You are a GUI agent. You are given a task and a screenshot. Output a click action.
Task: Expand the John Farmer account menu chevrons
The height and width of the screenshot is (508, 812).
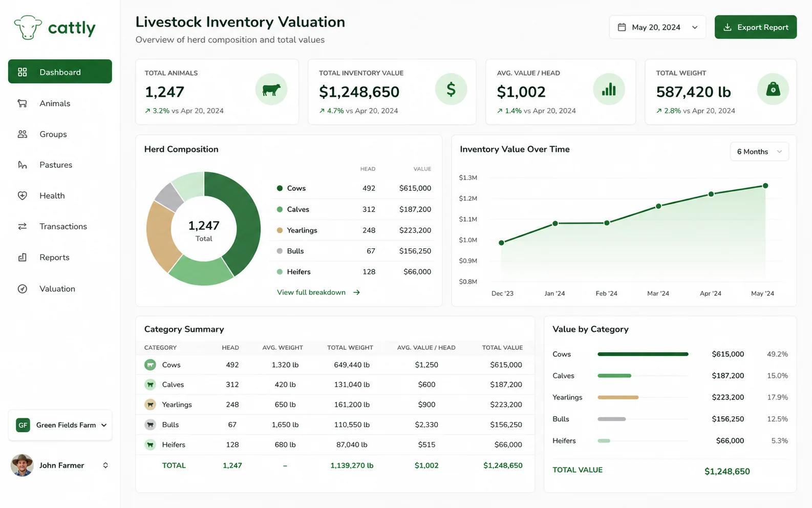105,465
